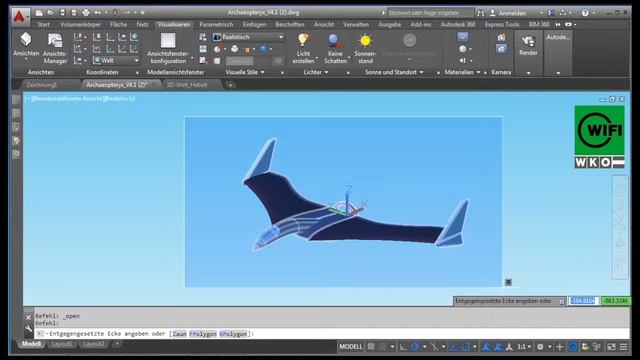Screen dimensions: 640x360
Task: Open the annotation scale 1:1 dropdown
Action: [x=524, y=347]
